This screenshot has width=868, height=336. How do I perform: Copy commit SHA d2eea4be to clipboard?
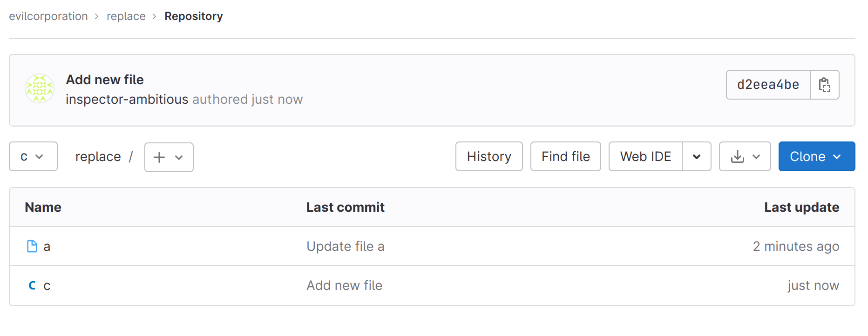(824, 85)
